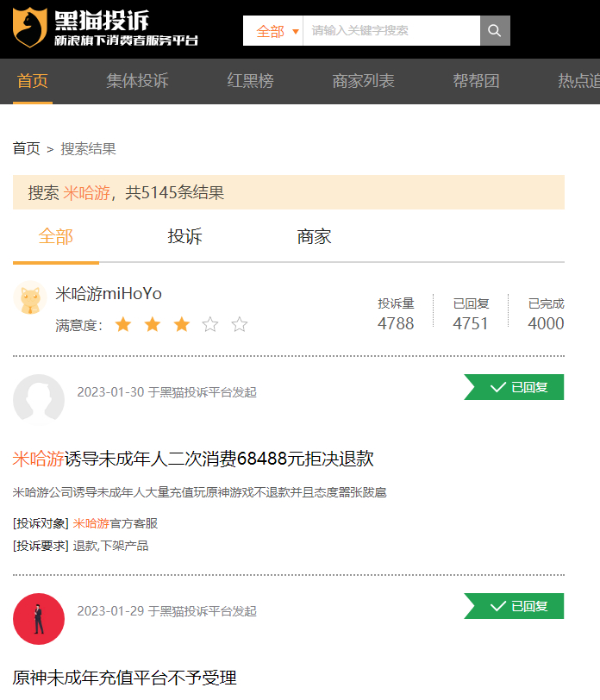Click the red user avatar
The height and width of the screenshot is (700, 600).
[39, 619]
